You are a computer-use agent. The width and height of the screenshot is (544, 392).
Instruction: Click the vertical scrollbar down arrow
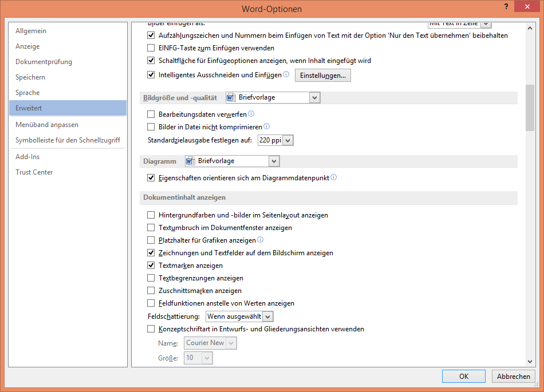click(530, 361)
